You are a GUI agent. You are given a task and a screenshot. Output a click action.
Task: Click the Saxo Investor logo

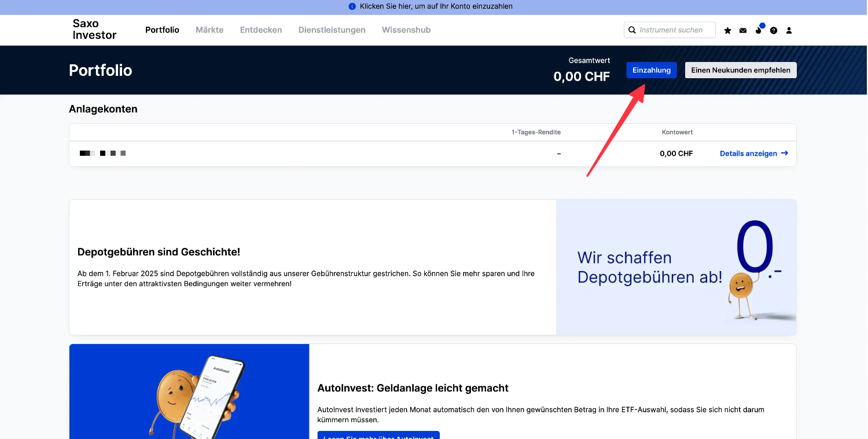(94, 30)
